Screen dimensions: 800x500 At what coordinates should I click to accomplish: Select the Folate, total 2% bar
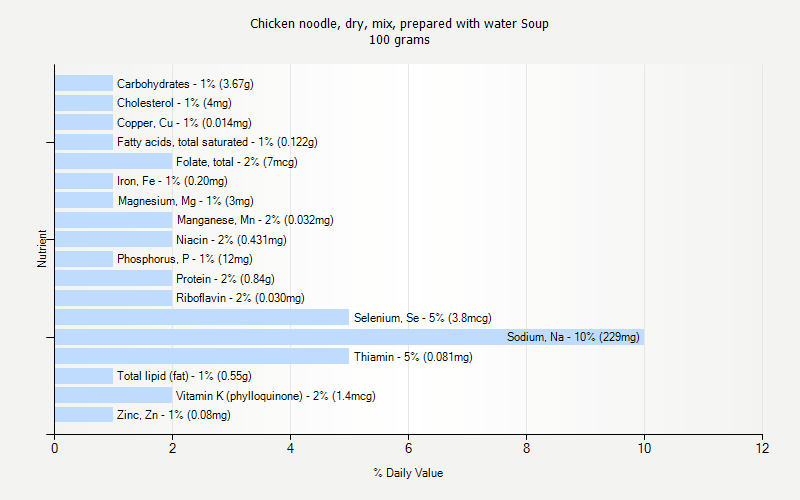tap(113, 162)
